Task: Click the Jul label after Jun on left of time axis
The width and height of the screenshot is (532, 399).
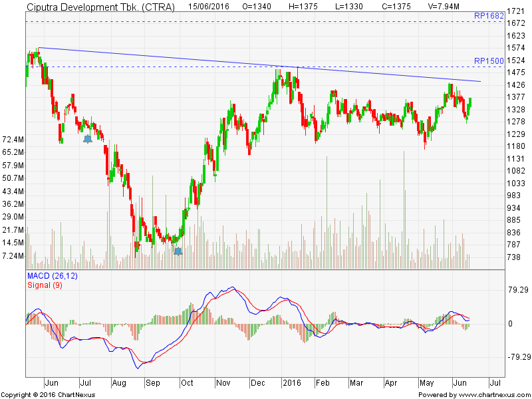Action: (86, 383)
